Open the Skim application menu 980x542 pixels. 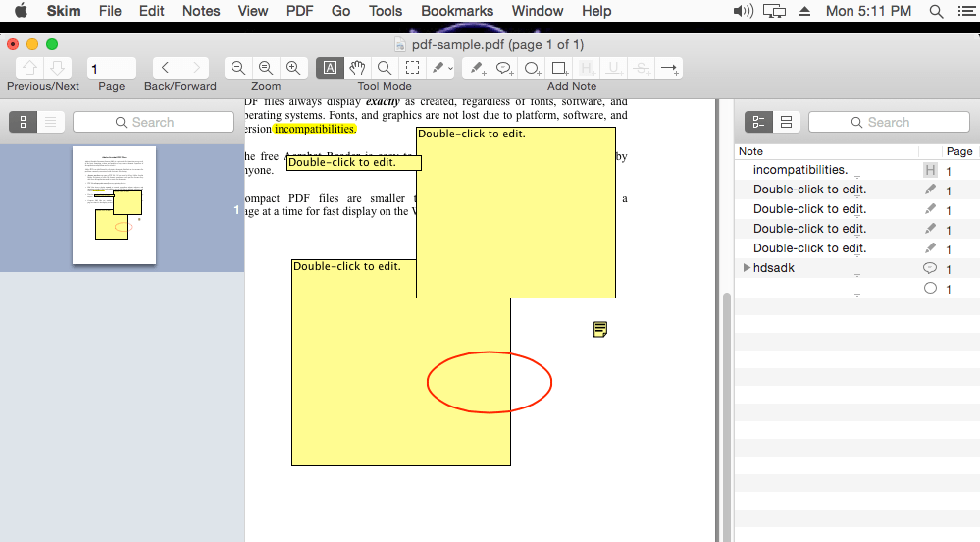coord(64,11)
